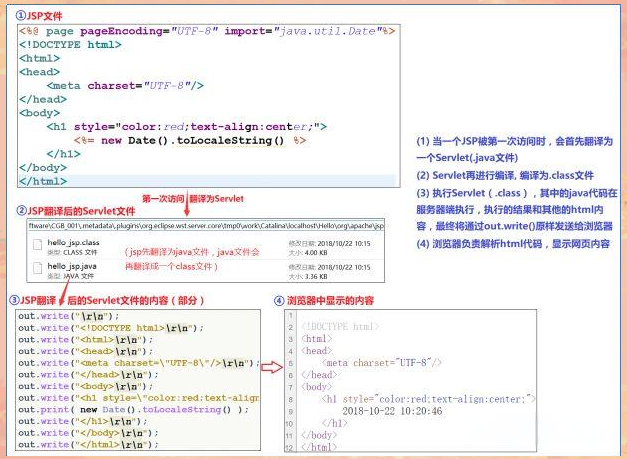Image resolution: width=627 pixels, height=459 pixels.
Task: Click the out.write </h1> servlet line
Action: pyautogui.click(x=83, y=421)
